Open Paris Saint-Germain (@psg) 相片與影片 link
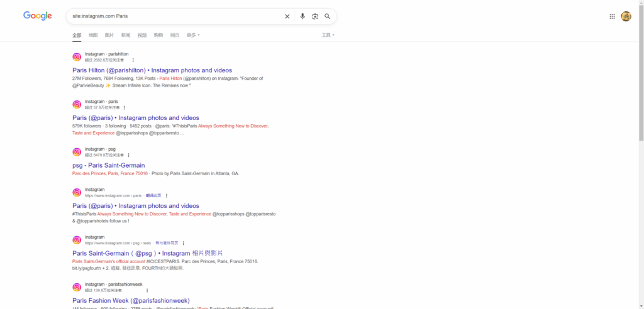This screenshot has width=644, height=309. 147,253
